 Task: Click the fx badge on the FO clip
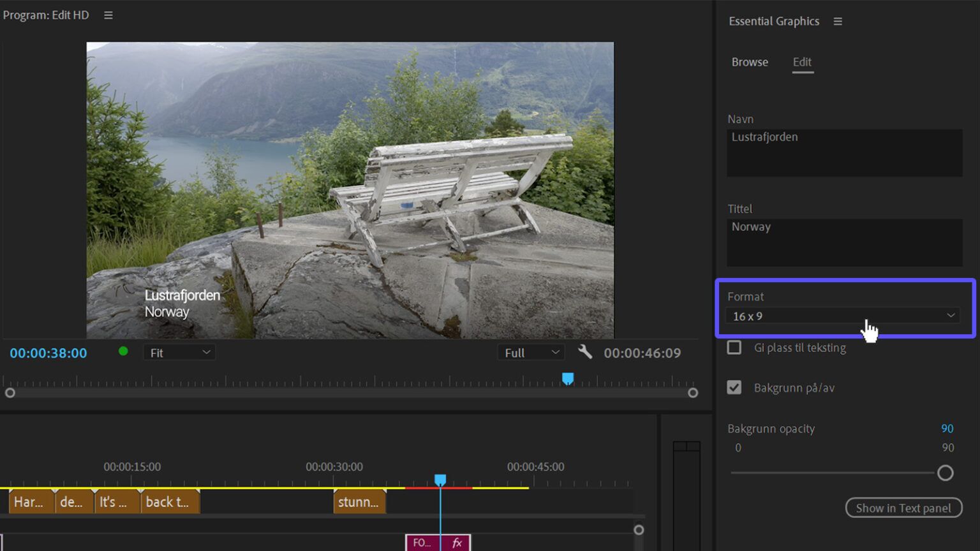[x=456, y=543]
